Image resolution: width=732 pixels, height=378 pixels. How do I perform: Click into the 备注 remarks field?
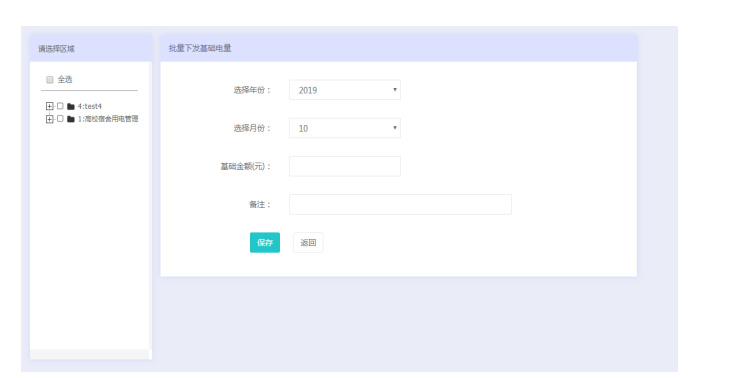[400, 204]
